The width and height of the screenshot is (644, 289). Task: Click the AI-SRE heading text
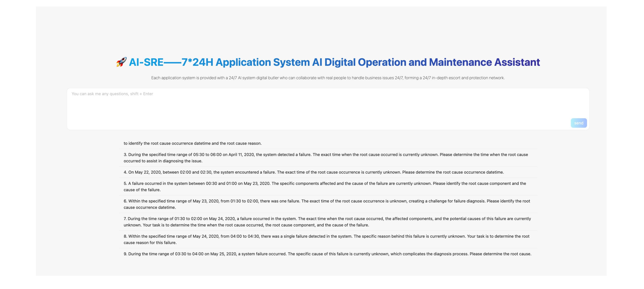pos(146,62)
